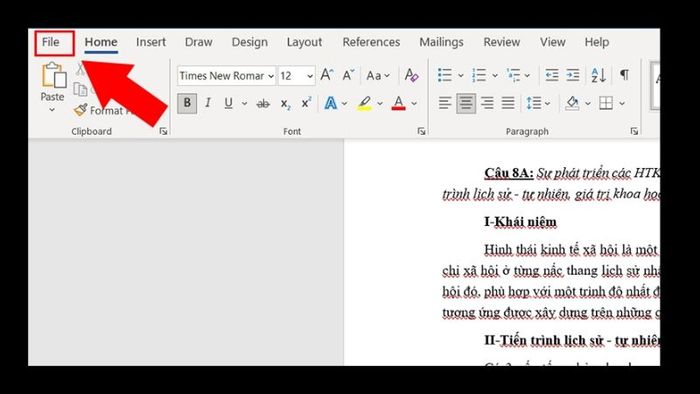Open the Change Case Aa menu
700x394 pixels.
point(378,75)
